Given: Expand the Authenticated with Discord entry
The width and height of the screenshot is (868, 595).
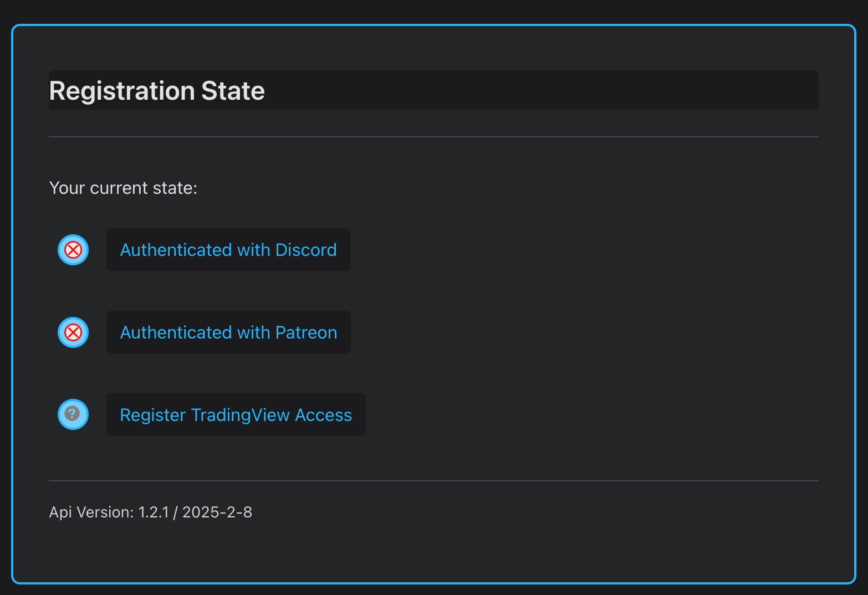Looking at the screenshot, I should coord(228,249).
